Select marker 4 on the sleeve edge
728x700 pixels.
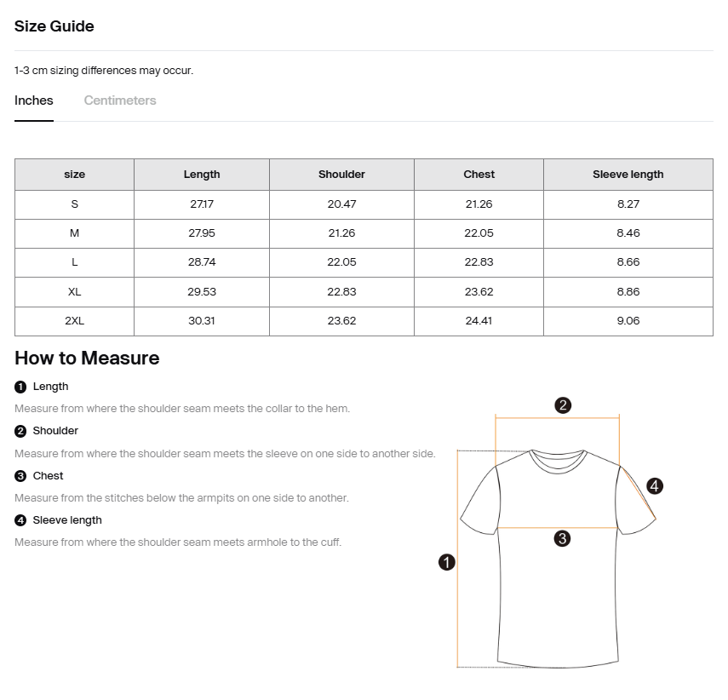pyautogui.click(x=655, y=485)
